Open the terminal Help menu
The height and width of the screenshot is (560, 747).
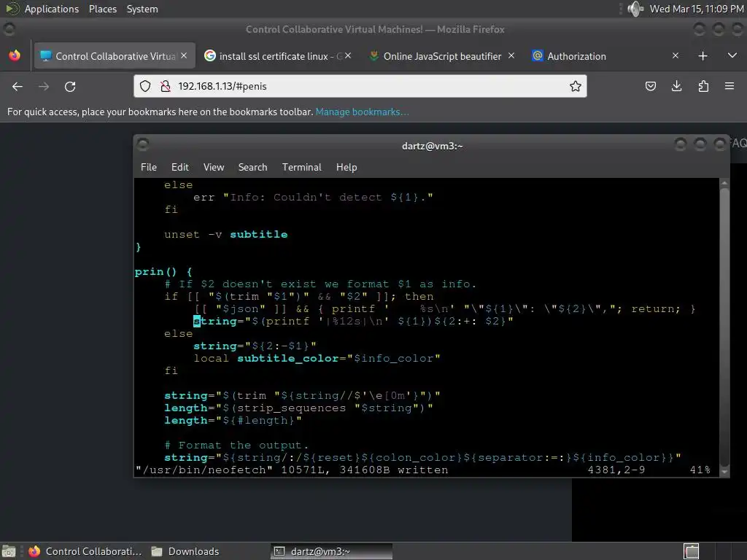[x=347, y=167]
